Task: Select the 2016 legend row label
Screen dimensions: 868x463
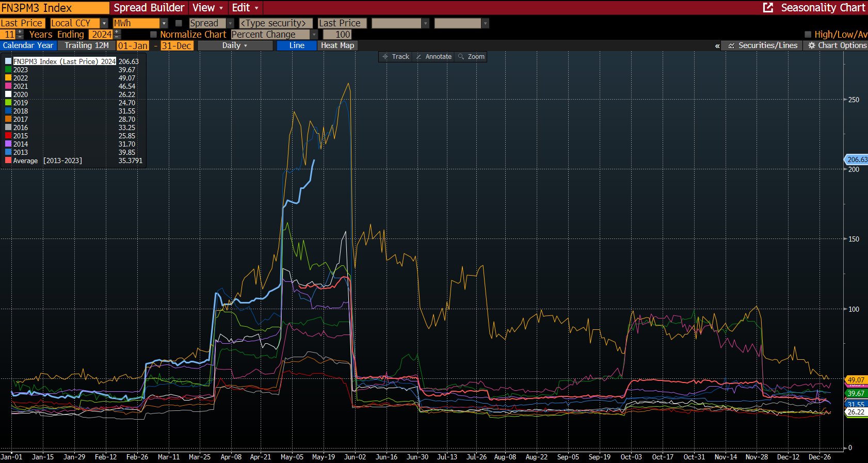Action: (21, 127)
